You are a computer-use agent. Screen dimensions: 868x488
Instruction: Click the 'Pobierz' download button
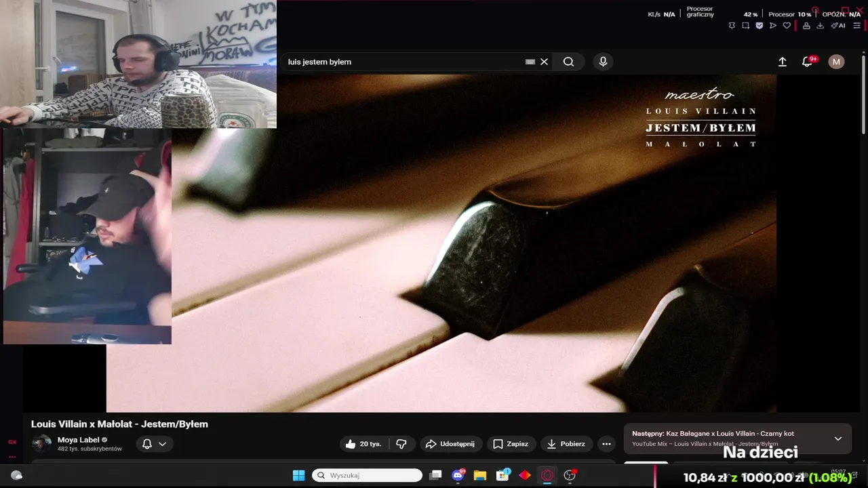566,444
